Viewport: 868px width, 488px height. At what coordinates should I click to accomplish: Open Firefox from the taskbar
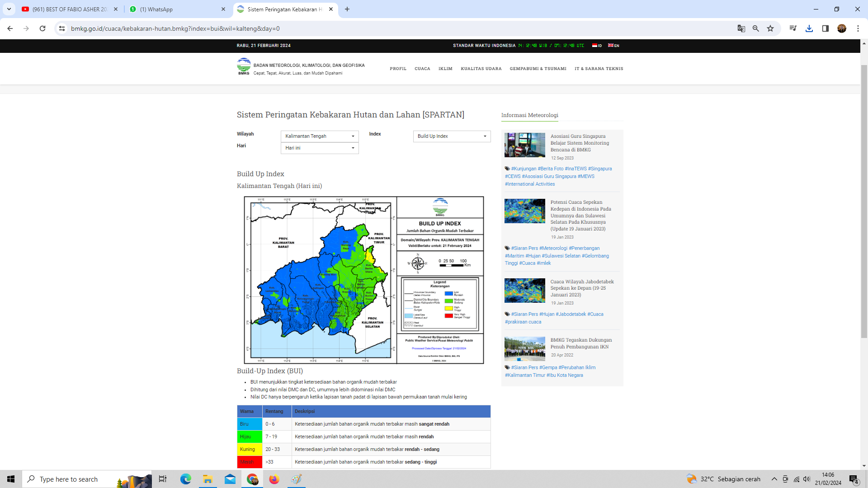(x=274, y=479)
